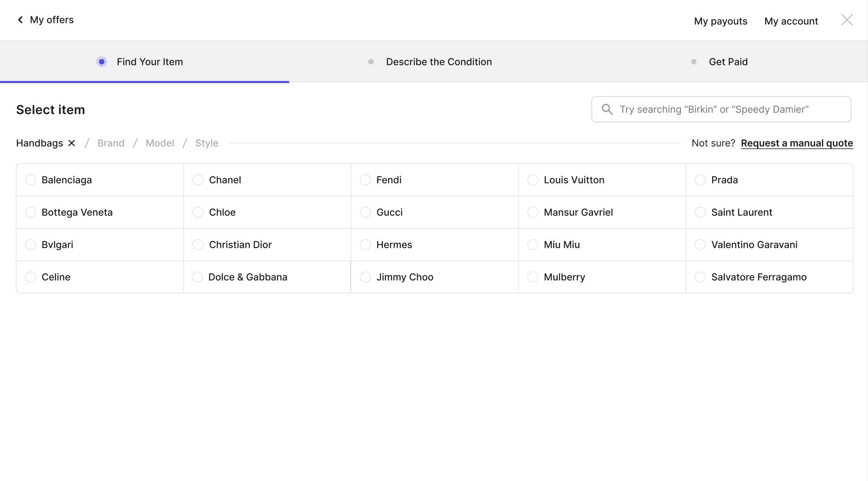Select Bottega Veneta radio option
Image resolution: width=868 pixels, height=481 pixels.
[31, 212]
